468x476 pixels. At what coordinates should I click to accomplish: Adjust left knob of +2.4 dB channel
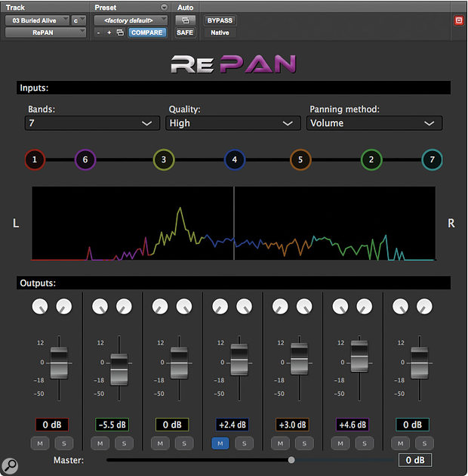tap(220, 306)
